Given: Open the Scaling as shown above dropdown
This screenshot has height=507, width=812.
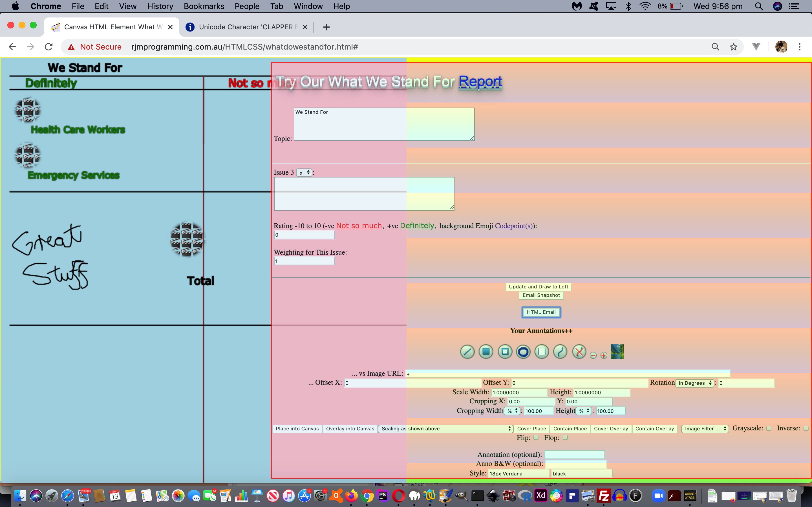Looking at the screenshot, I should tap(445, 428).
